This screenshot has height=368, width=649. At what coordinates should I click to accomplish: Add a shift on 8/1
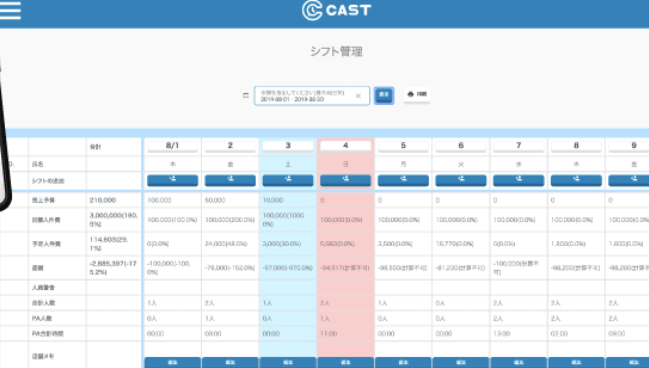pyautogui.click(x=173, y=180)
